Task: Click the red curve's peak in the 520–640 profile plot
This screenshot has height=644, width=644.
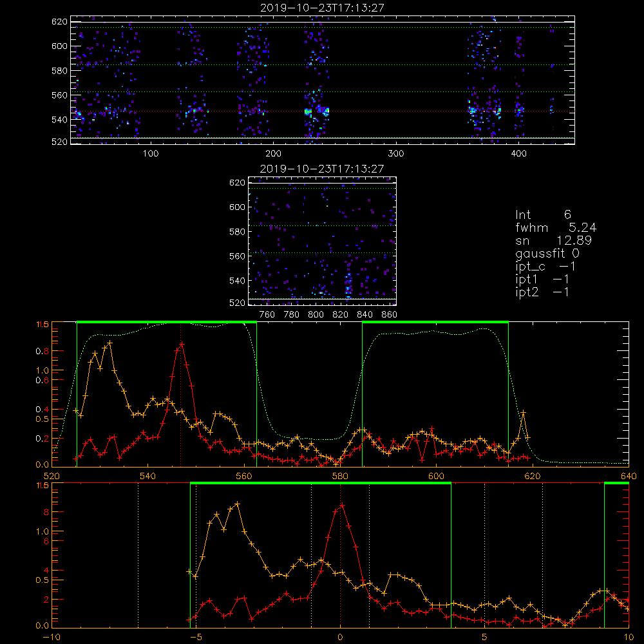Action: pyautogui.click(x=181, y=344)
